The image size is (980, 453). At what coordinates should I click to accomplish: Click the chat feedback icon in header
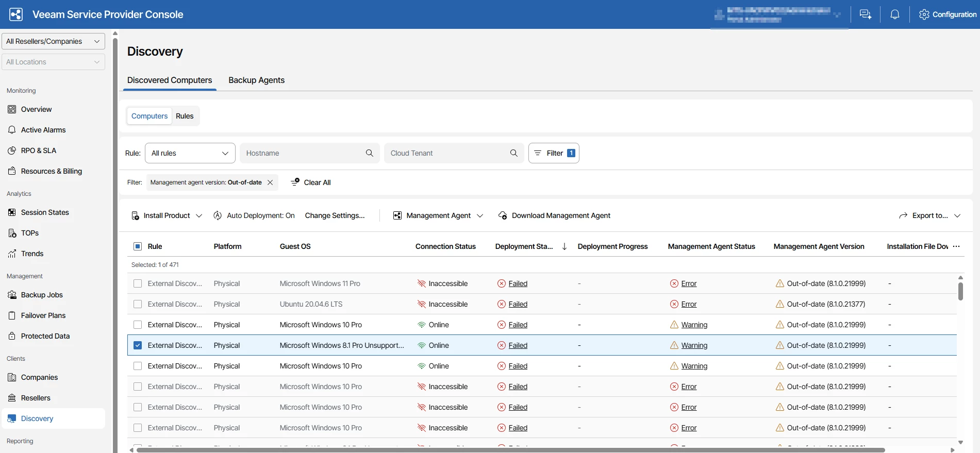click(x=865, y=14)
